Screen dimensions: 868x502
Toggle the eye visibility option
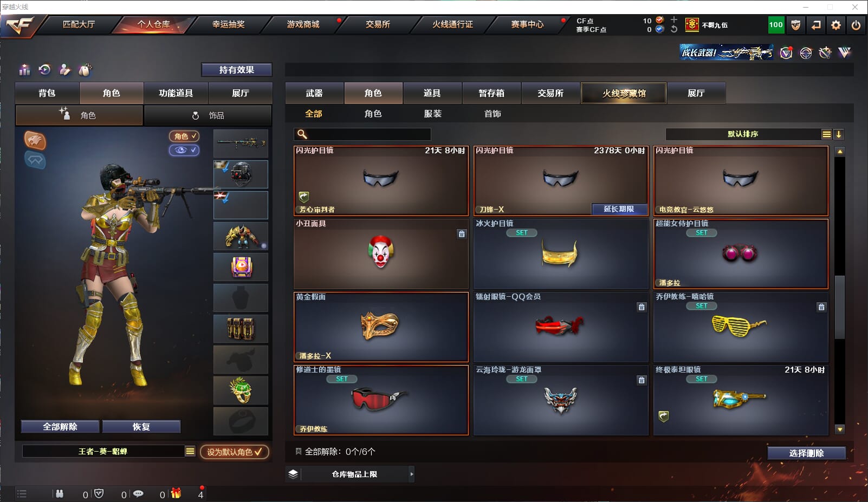pos(184,150)
